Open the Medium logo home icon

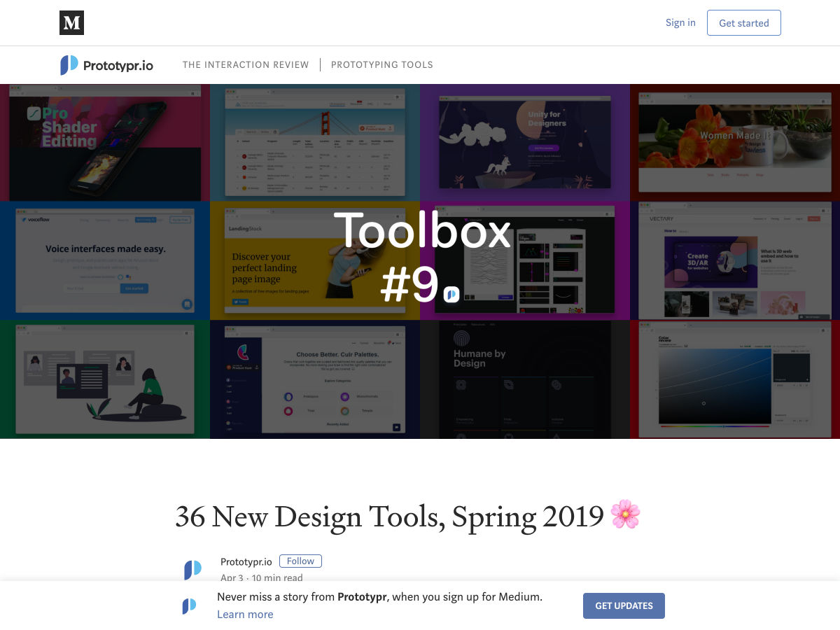tap(71, 23)
